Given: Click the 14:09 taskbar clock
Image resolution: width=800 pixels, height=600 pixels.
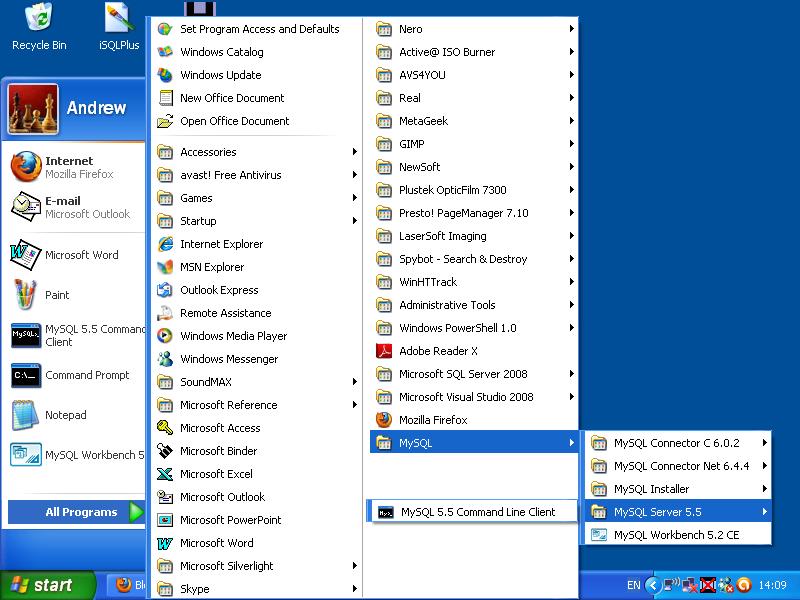Looking at the screenshot, I should (x=772, y=585).
